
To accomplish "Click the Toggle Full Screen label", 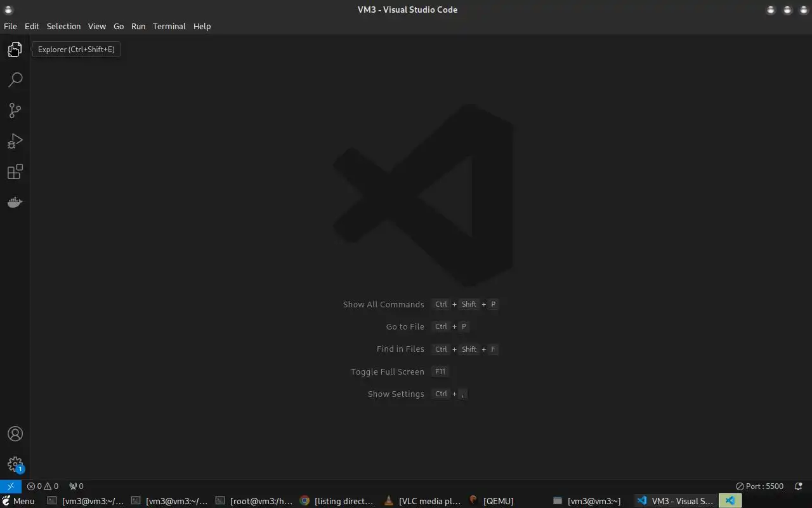I will click(388, 371).
